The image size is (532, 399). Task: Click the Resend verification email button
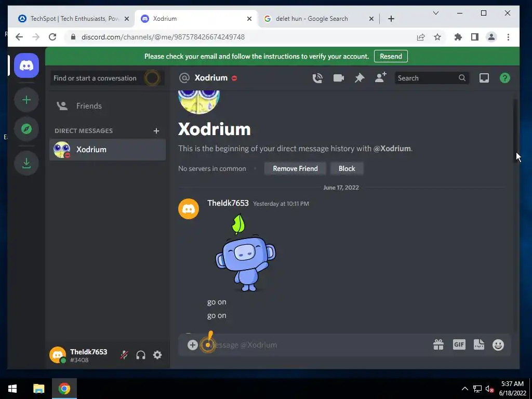click(391, 56)
